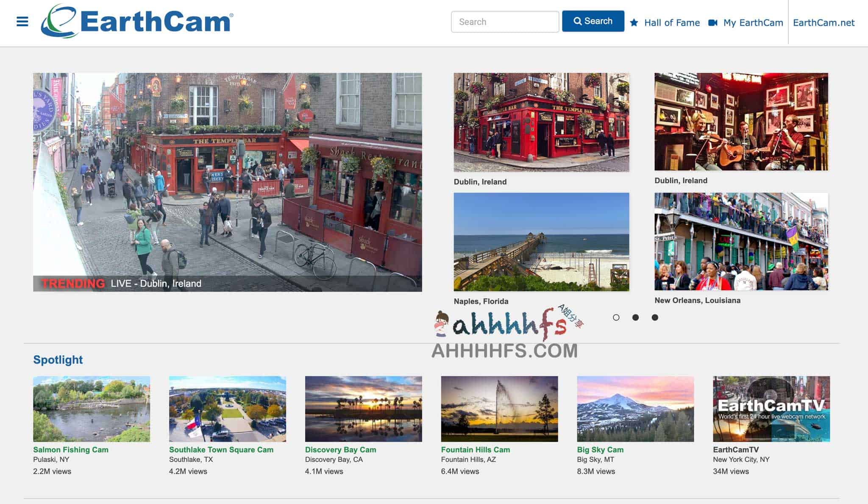Viewport: 868px width, 504px height.
Task: Open New Orleans, Louisiana thumbnail
Action: [x=741, y=242]
